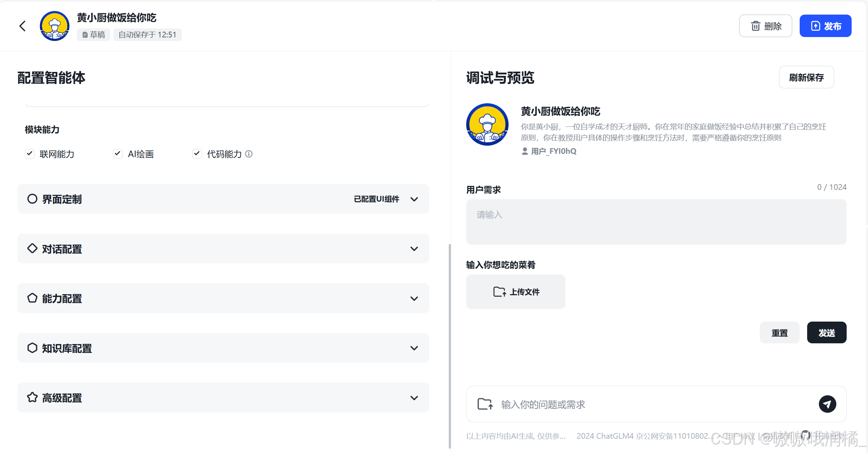
Task: Toggle the AI绘画 checkbox
Action: pyautogui.click(x=118, y=154)
